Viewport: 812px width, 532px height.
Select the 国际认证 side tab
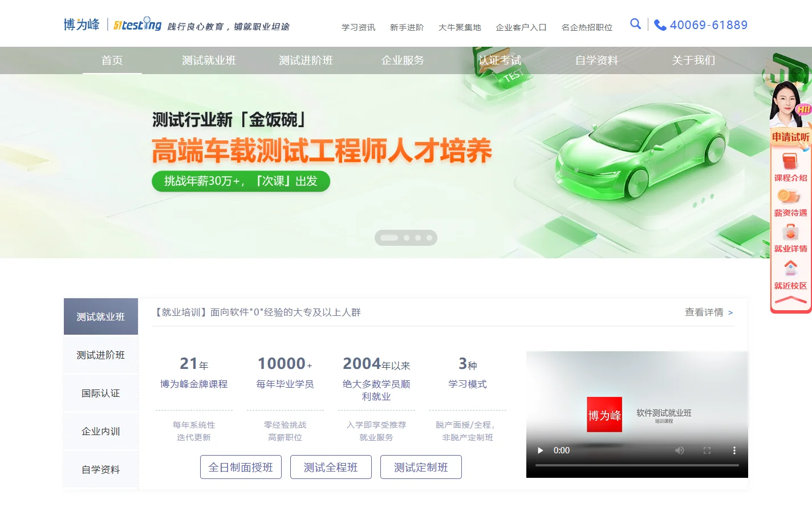pos(101,393)
